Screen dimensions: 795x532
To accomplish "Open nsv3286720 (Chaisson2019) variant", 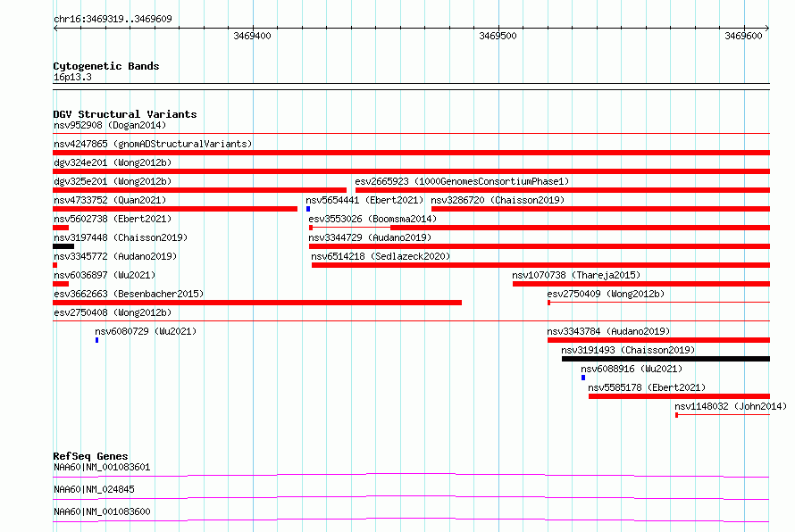I will pos(498,200).
